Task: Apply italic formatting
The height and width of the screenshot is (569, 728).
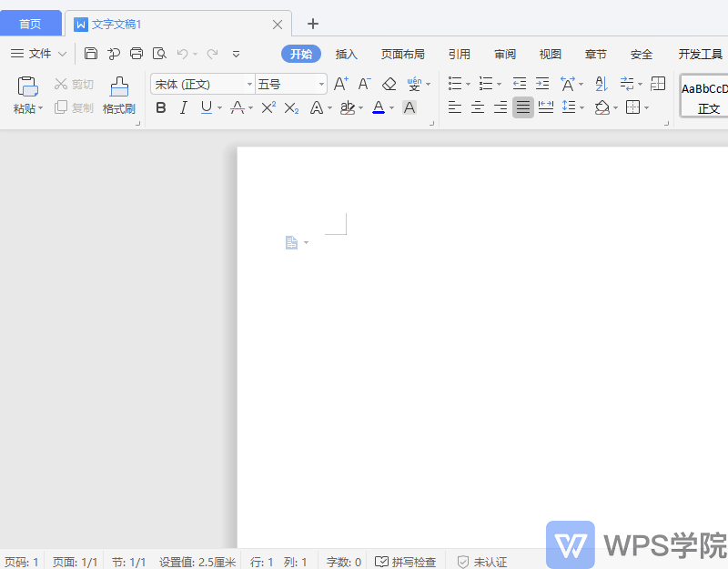Action: point(183,107)
